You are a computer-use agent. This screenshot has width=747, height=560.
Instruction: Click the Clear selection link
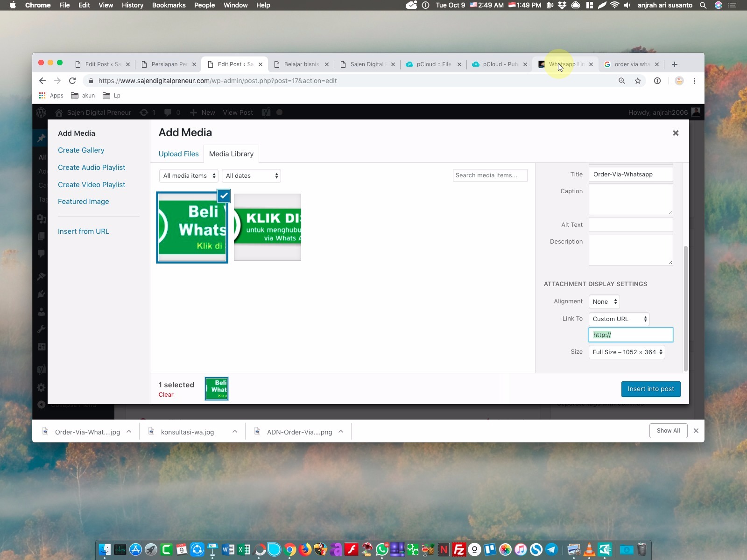pos(166,395)
